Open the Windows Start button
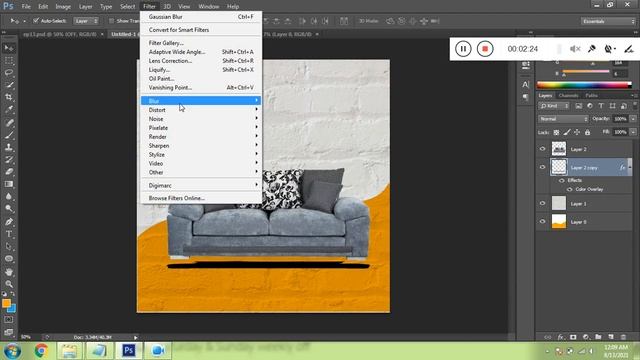Image resolution: width=640 pixels, height=360 pixels. pos(12,351)
